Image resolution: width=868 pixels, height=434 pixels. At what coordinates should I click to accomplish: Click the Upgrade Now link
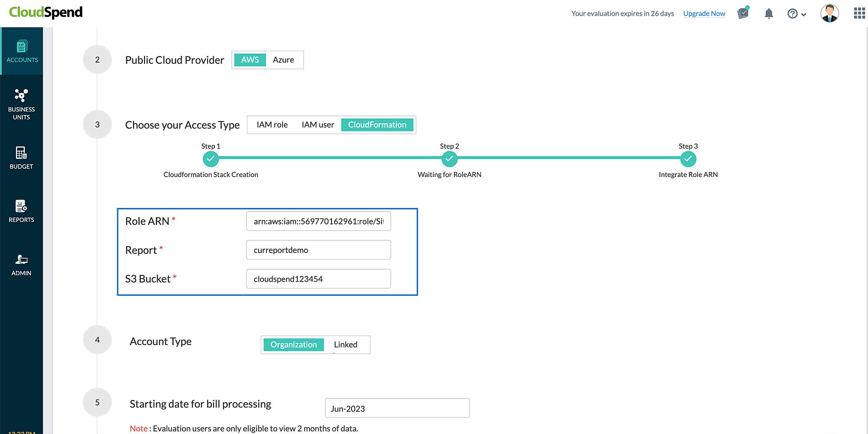click(x=704, y=13)
